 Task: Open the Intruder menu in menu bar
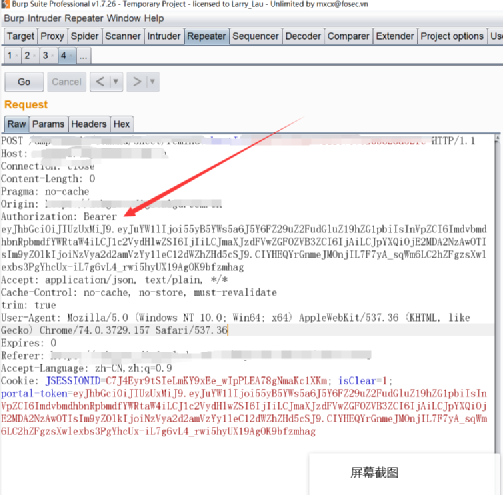tap(44, 18)
